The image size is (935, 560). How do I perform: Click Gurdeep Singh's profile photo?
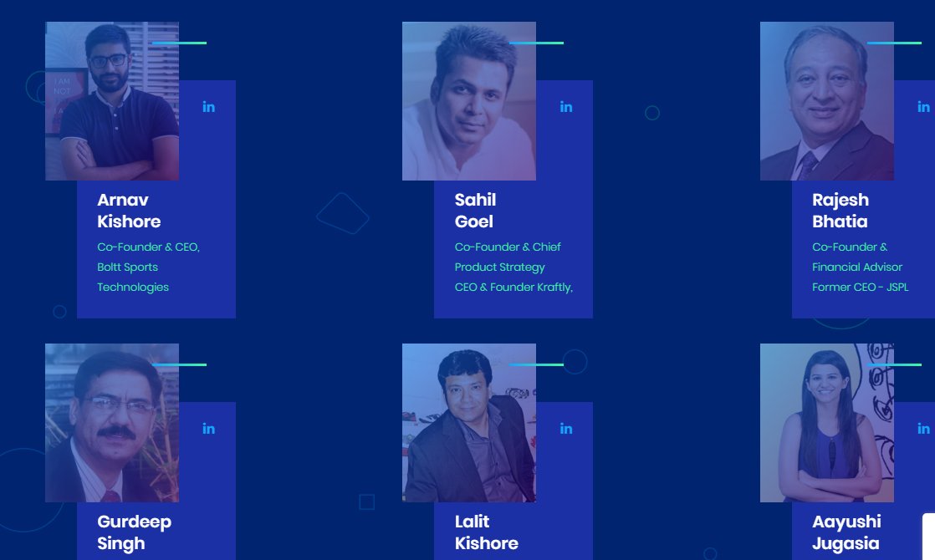click(x=112, y=423)
